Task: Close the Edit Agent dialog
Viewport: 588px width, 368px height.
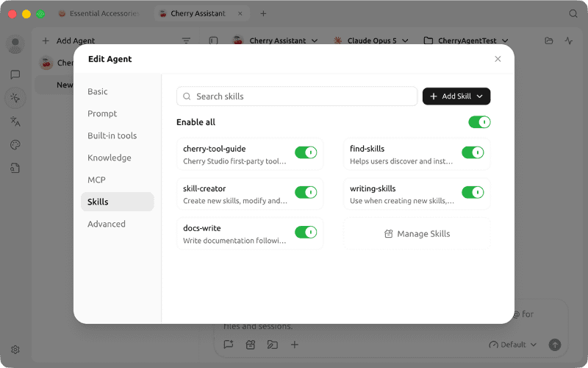Action: pyautogui.click(x=498, y=59)
